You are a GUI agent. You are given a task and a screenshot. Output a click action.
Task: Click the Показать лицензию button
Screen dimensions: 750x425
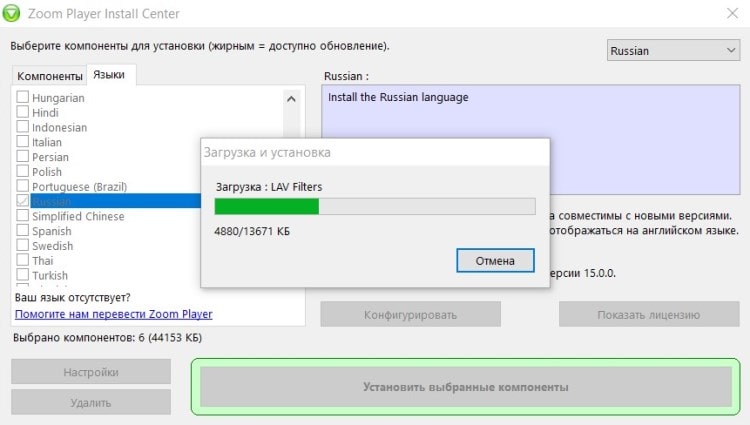pyautogui.click(x=649, y=315)
